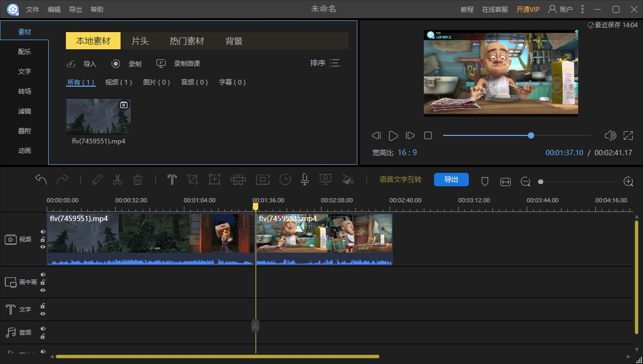Open the 帮助 menu
The image size is (643, 364).
(x=97, y=10)
